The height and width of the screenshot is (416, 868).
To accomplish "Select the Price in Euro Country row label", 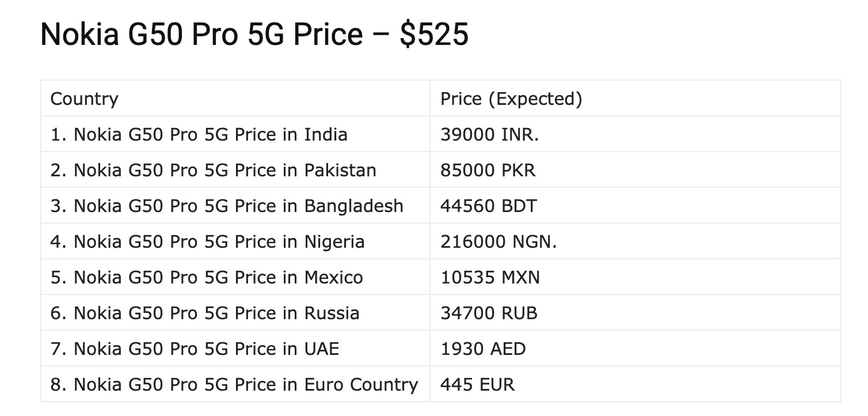I will coord(234,385).
